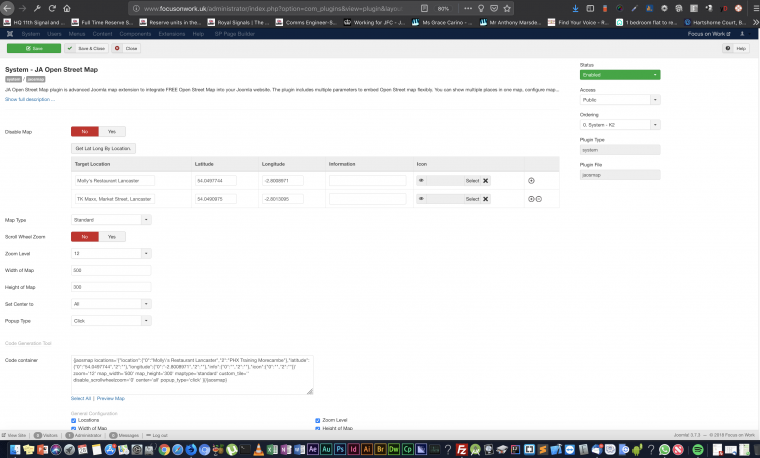Click the Select All link under code
Image resolution: width=760 pixels, height=458 pixels.
click(x=81, y=398)
